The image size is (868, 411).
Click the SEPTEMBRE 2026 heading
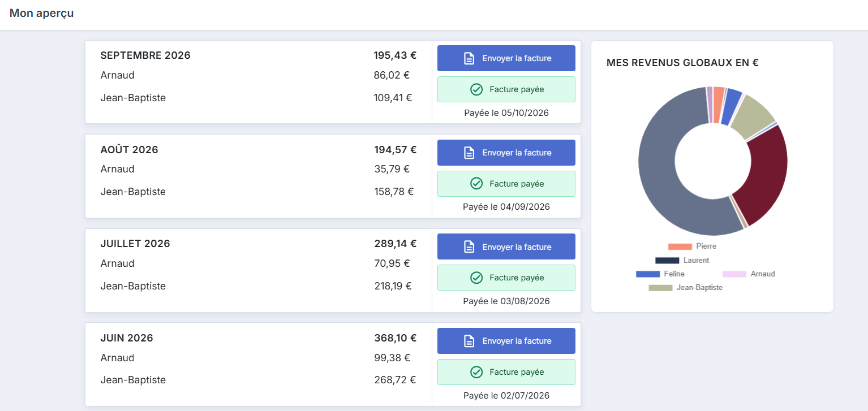pos(145,55)
